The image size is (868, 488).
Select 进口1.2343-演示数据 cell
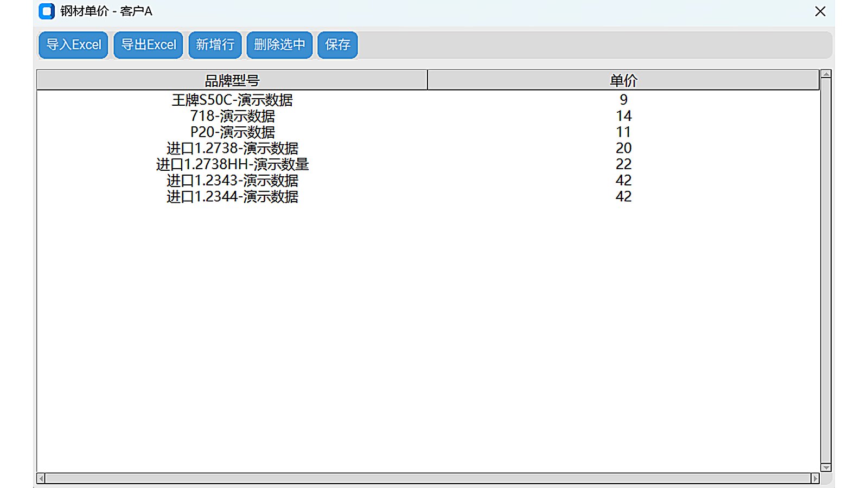pos(232,181)
